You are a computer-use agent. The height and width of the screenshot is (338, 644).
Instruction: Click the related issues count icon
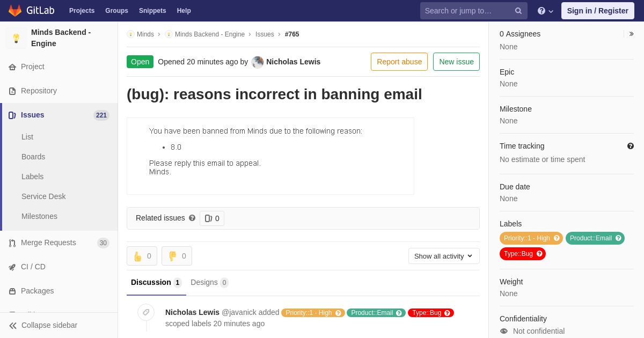click(208, 218)
